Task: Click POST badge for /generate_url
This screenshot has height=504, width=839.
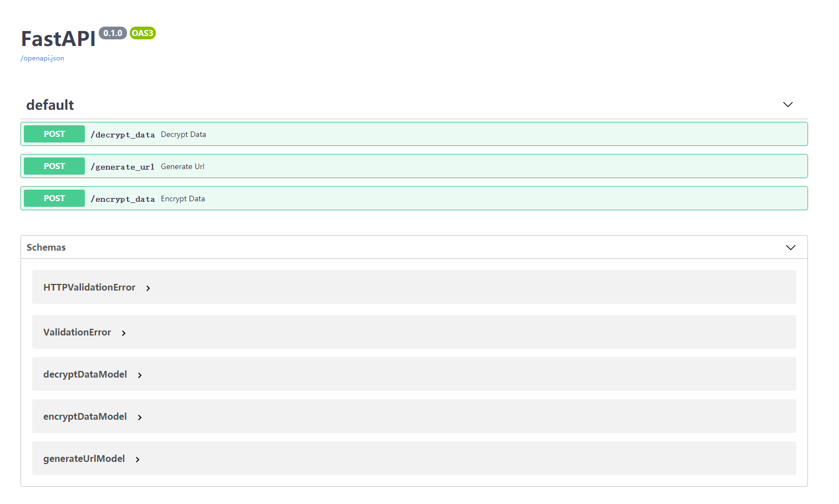Action: [x=54, y=166]
